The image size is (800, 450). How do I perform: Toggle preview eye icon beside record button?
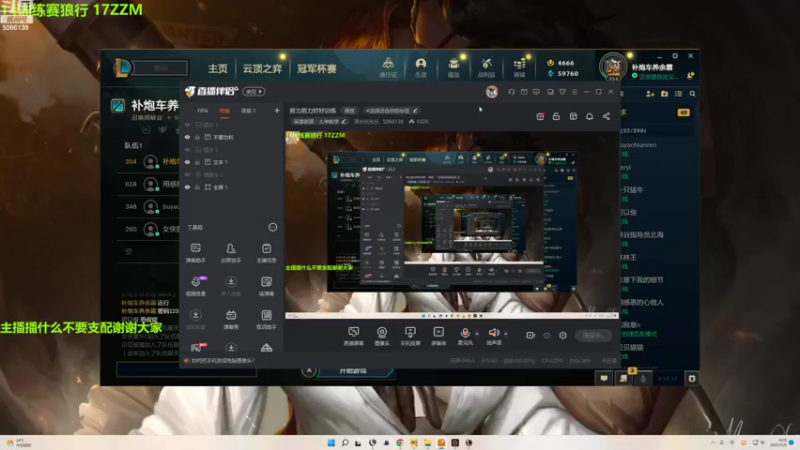(x=547, y=335)
